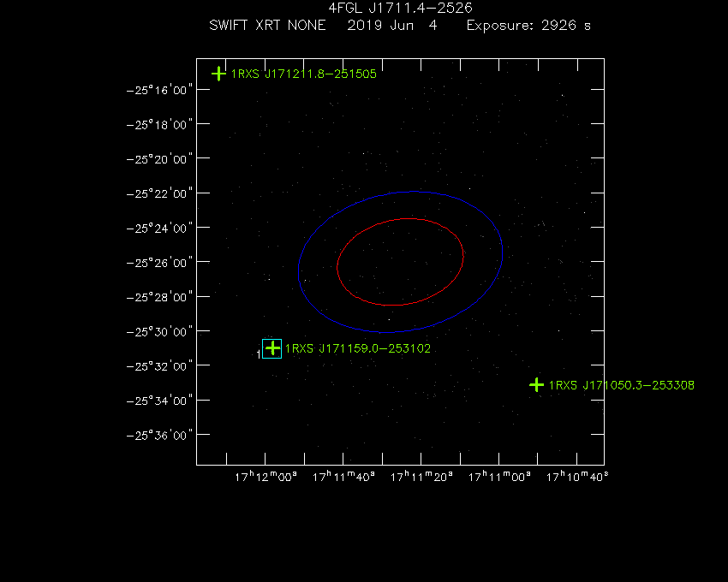Select the SWIFT XRT NONE label
This screenshot has height=582, width=728.
(267, 25)
